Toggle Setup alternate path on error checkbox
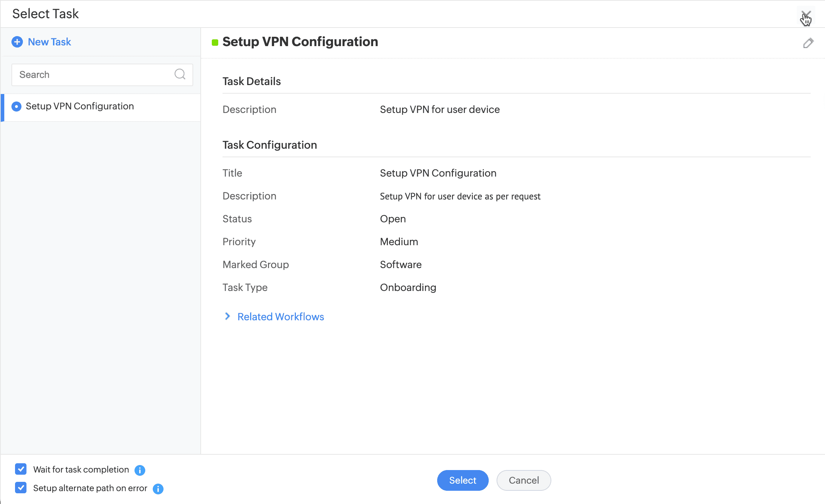 [x=21, y=488]
